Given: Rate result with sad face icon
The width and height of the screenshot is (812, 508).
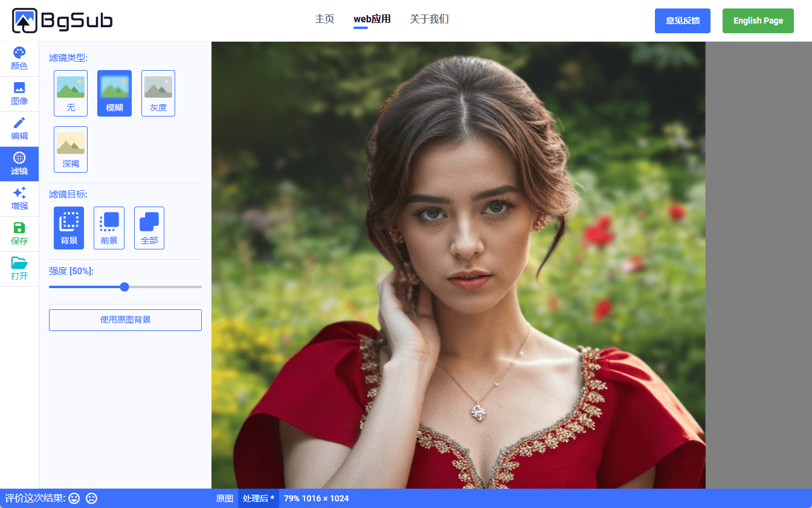Looking at the screenshot, I should click(x=91, y=498).
